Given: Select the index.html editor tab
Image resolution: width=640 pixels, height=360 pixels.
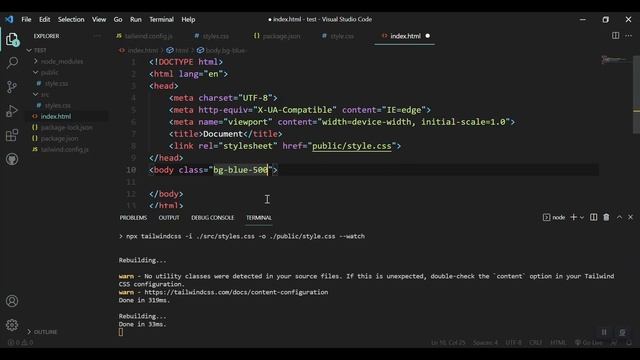Looking at the screenshot, I should tap(405, 36).
